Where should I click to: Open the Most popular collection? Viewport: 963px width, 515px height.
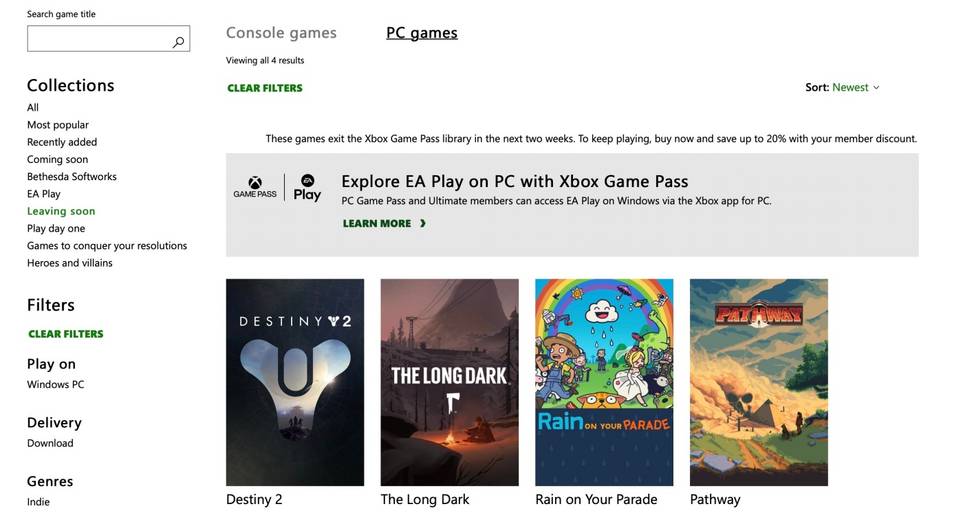pos(58,125)
